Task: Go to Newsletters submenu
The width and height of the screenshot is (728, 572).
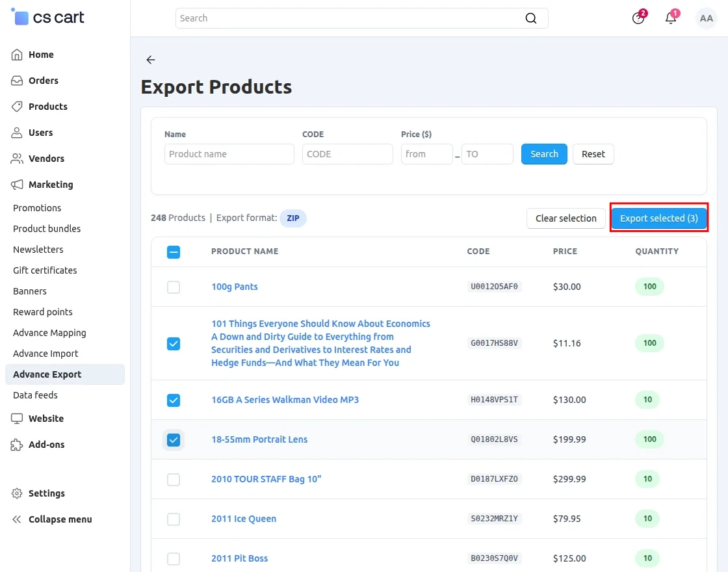Action: coord(38,250)
